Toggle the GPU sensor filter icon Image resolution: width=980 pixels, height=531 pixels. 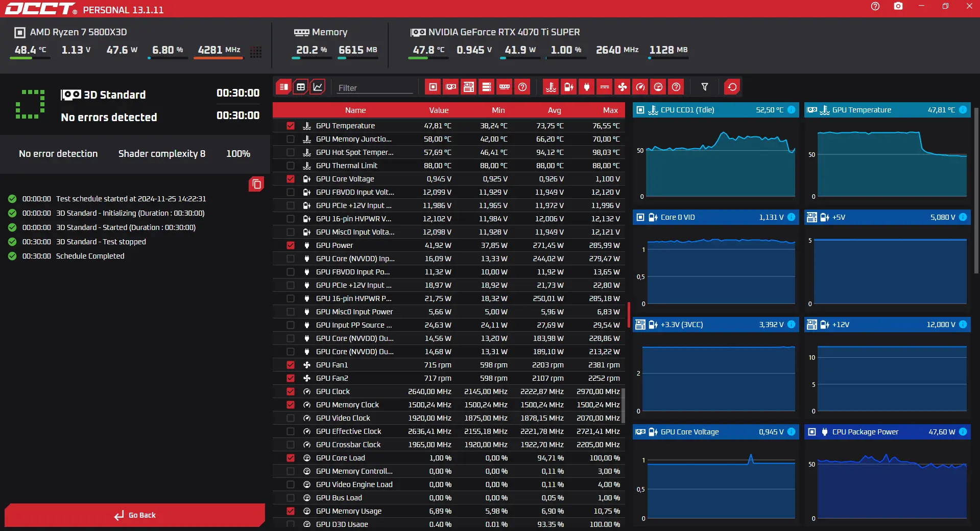pos(451,87)
